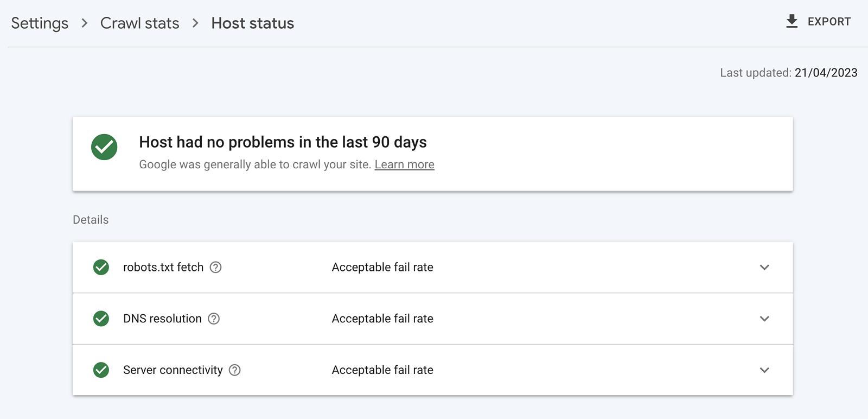Click help icon beside Server connectivity

(235, 370)
